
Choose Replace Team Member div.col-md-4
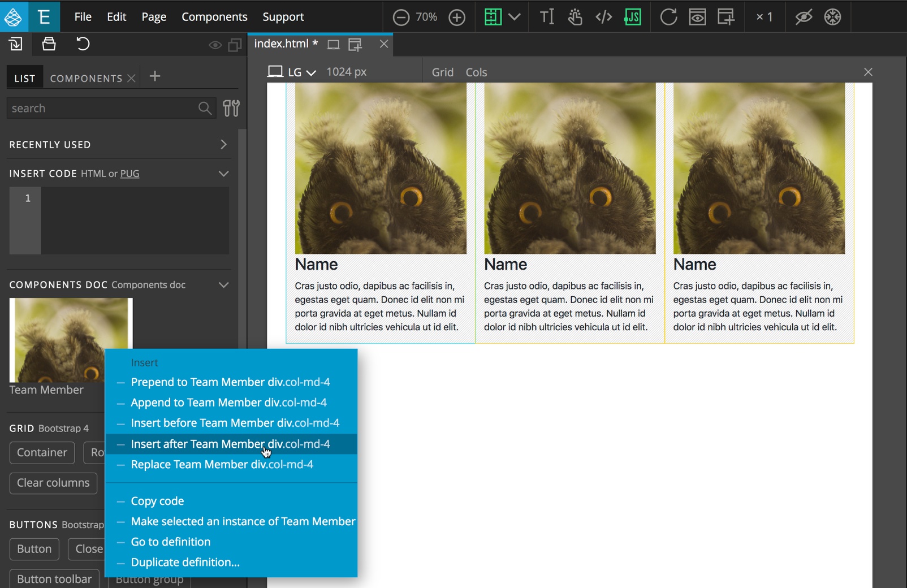point(232,464)
